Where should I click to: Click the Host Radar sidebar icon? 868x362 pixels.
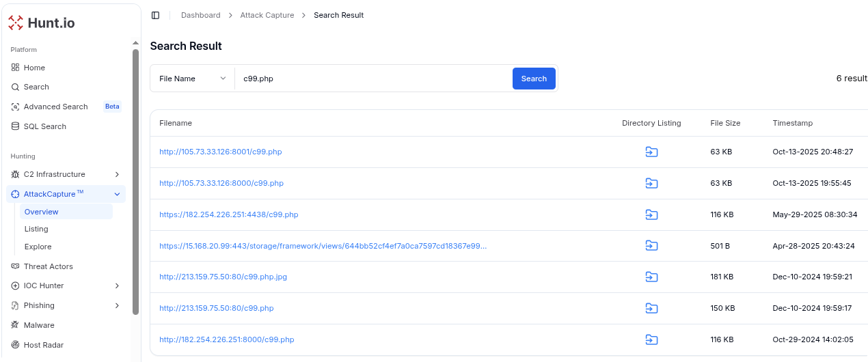16,345
